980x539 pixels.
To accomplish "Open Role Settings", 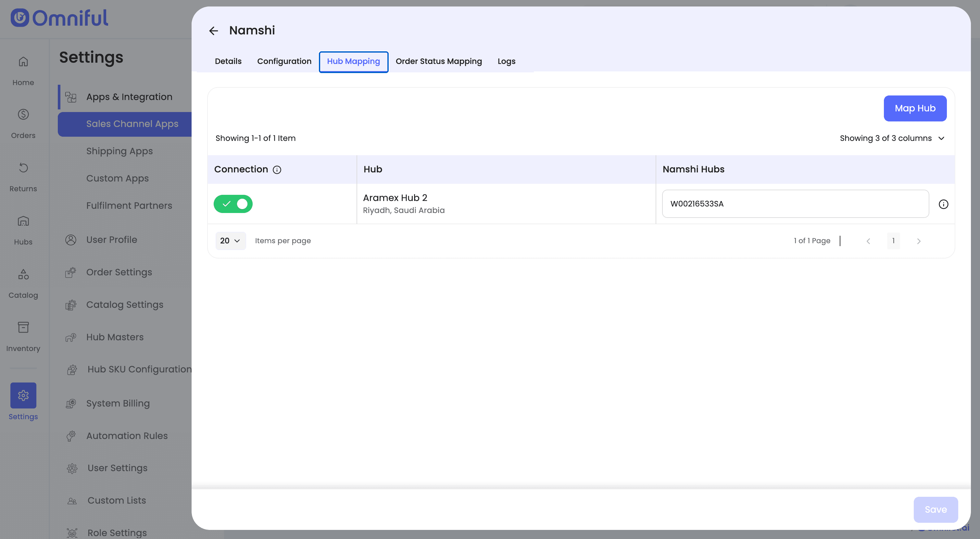I will 117,533.
